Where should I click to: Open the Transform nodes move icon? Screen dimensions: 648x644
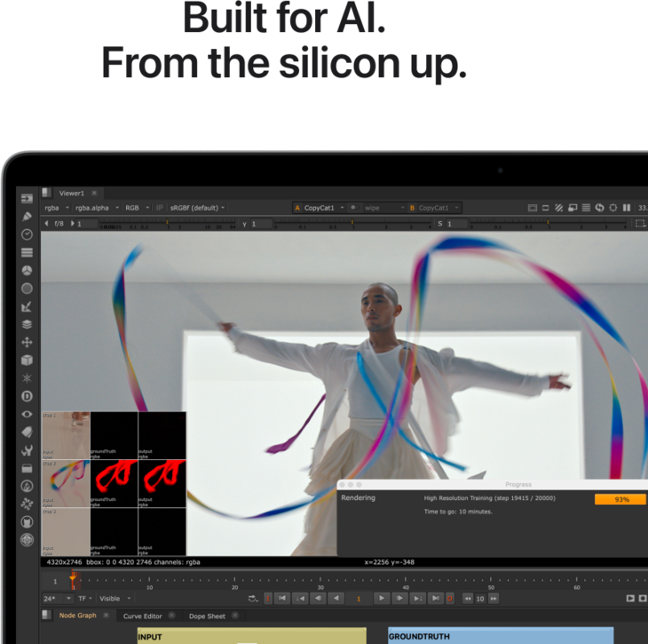click(27, 342)
